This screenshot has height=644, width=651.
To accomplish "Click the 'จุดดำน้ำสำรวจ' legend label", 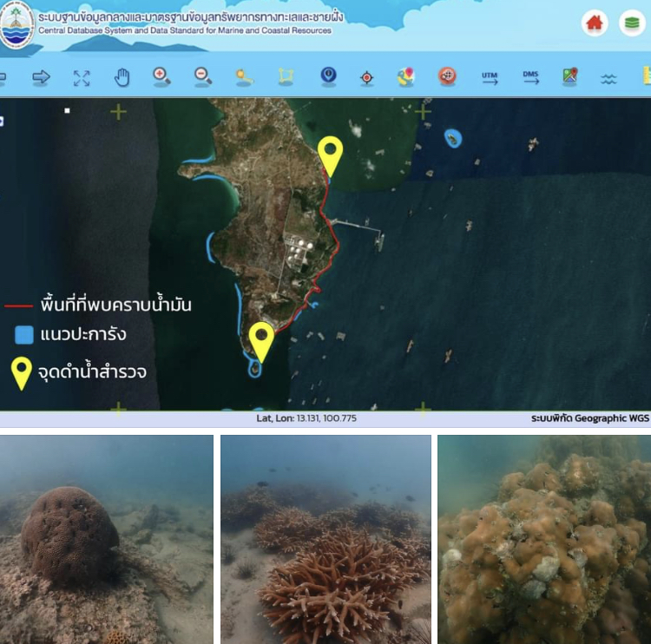I will [x=92, y=371].
